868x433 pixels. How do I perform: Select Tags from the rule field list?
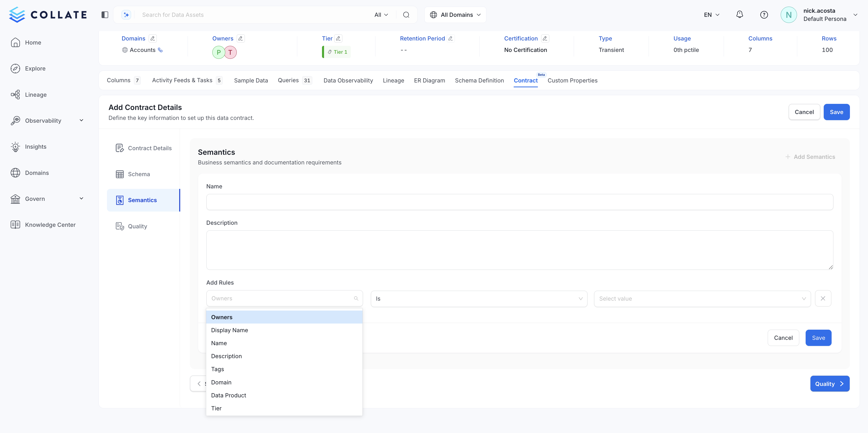pos(217,369)
